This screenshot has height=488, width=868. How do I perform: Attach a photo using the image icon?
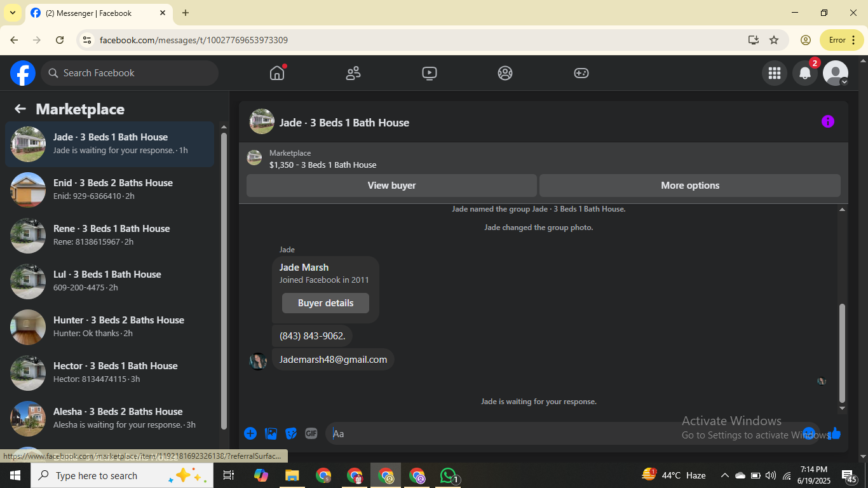pos(271,433)
